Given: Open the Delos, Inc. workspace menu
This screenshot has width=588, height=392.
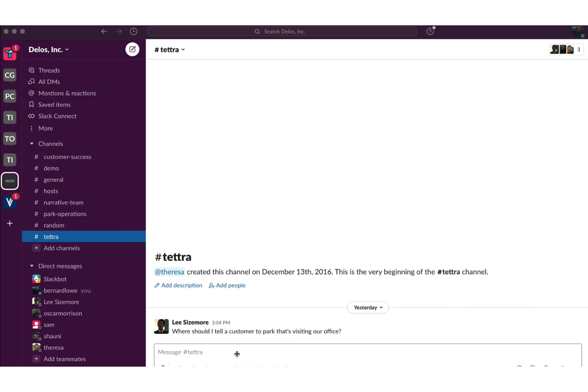Looking at the screenshot, I should pos(49,50).
